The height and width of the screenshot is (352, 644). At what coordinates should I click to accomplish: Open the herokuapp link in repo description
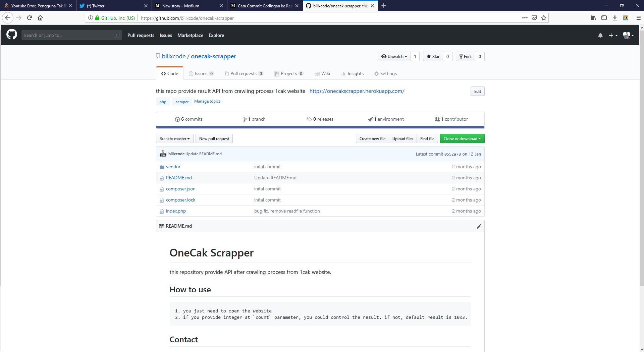click(x=357, y=91)
